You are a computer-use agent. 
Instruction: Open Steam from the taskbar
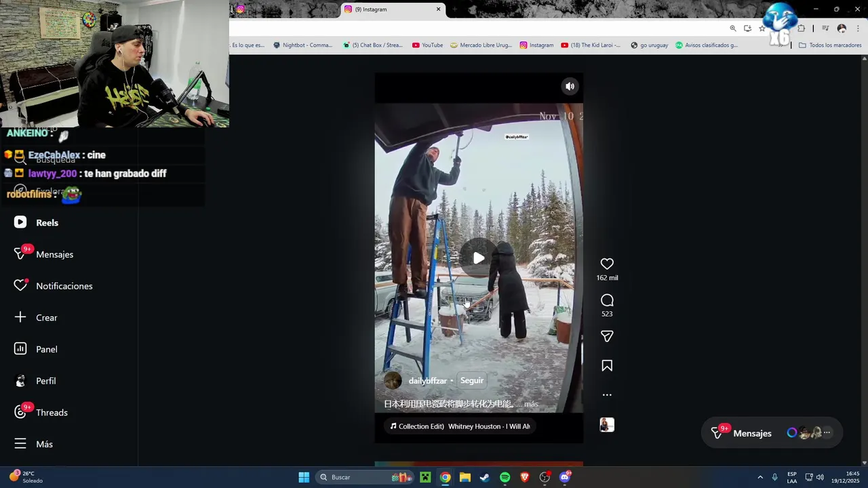[x=485, y=477]
